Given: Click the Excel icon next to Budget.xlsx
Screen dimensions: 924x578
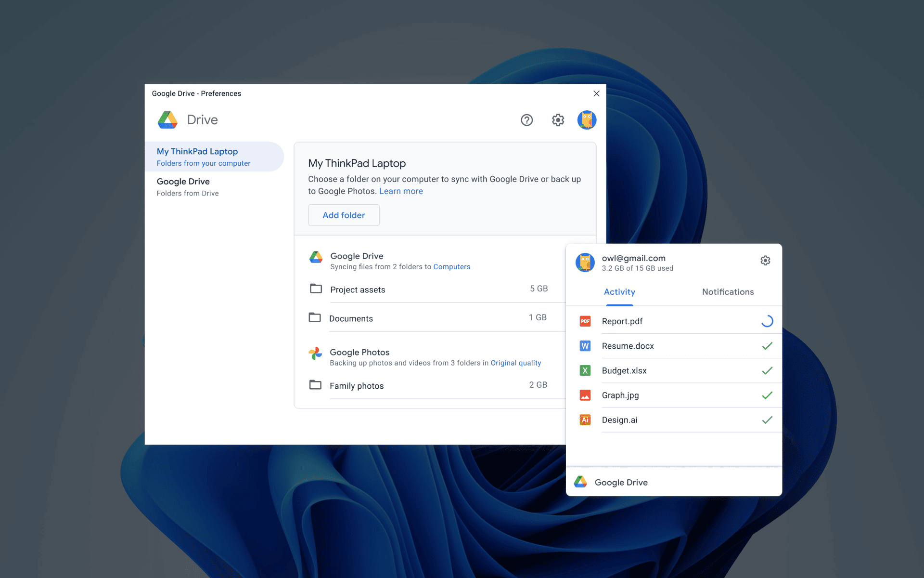Looking at the screenshot, I should pyautogui.click(x=585, y=370).
